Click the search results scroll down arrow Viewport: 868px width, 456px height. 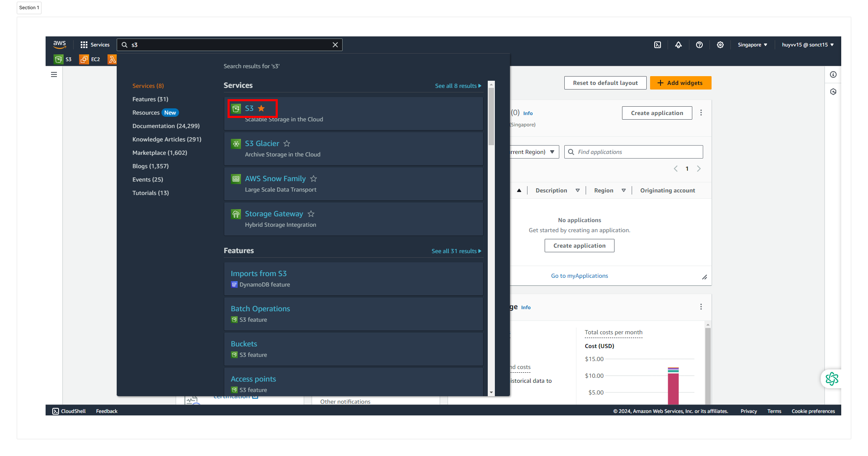[492, 392]
